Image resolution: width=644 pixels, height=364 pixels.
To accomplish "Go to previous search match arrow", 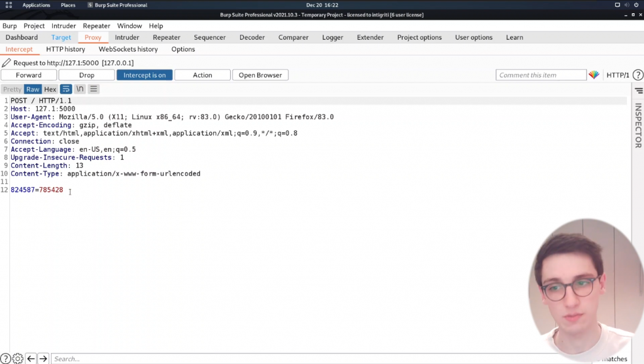I will [x=31, y=359].
